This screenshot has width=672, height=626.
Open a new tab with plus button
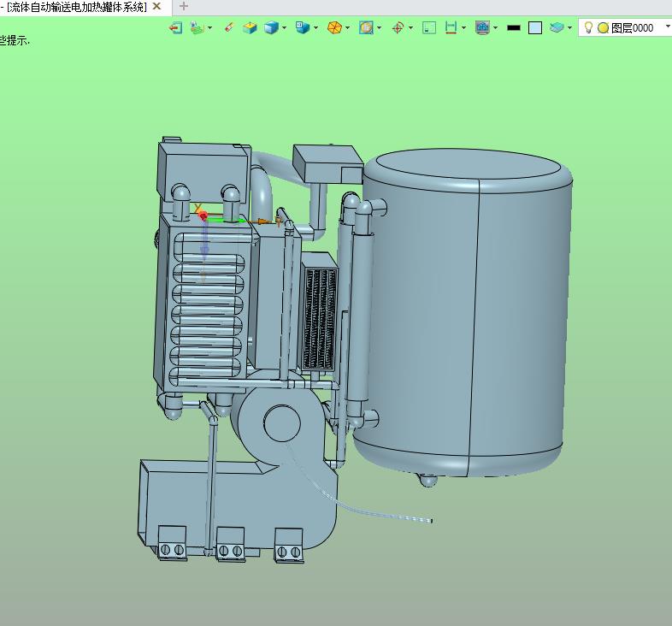183,7
